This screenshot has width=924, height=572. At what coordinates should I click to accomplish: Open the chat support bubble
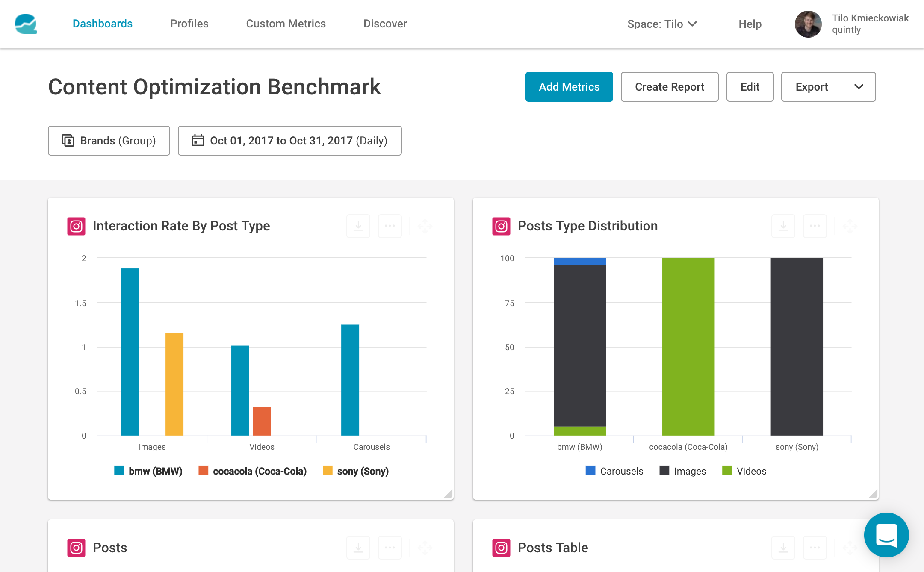886,535
